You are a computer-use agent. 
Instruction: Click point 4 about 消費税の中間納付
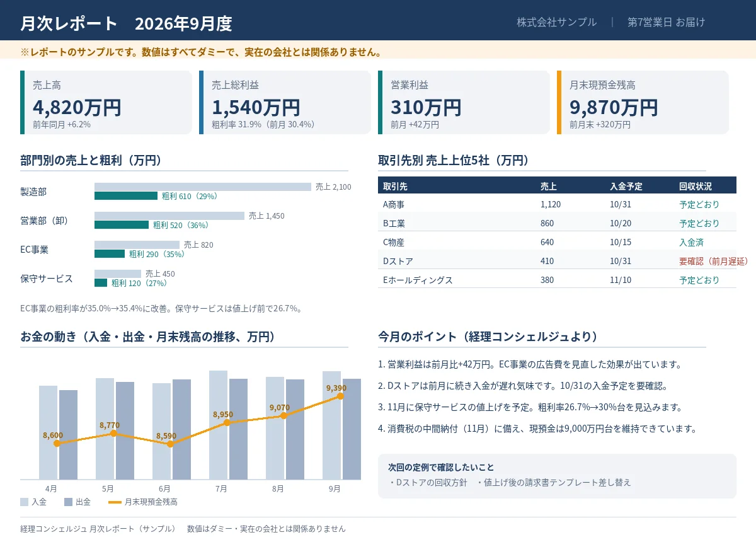coord(539,429)
